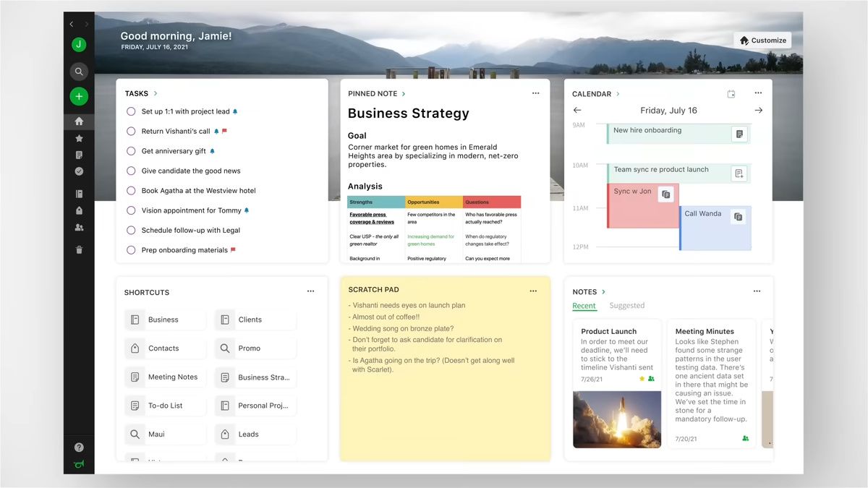
Task: Open Trash in the left sidebar
Action: (79, 249)
